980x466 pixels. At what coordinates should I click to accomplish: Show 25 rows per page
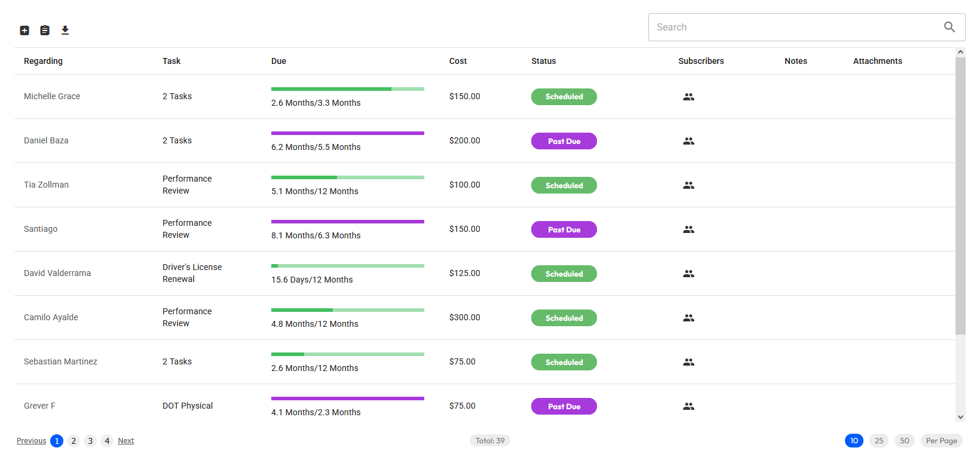(879, 441)
